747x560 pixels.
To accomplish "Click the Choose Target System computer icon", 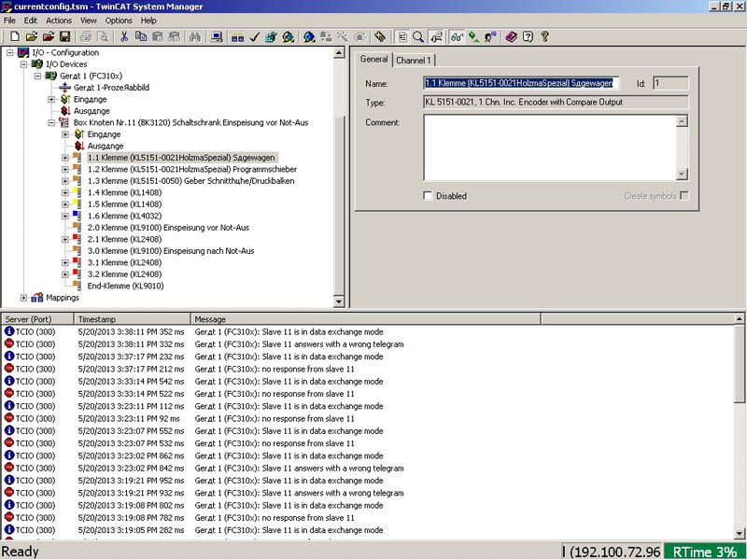I will coord(217,37).
